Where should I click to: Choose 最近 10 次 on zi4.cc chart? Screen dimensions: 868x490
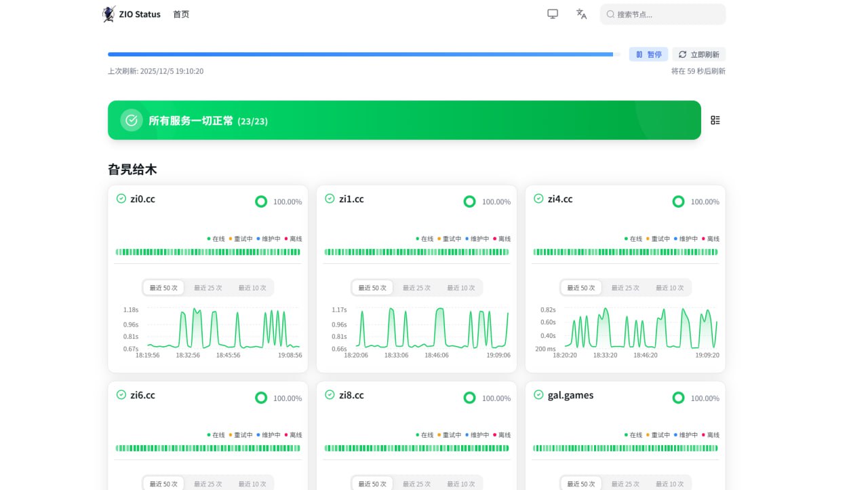670,288
